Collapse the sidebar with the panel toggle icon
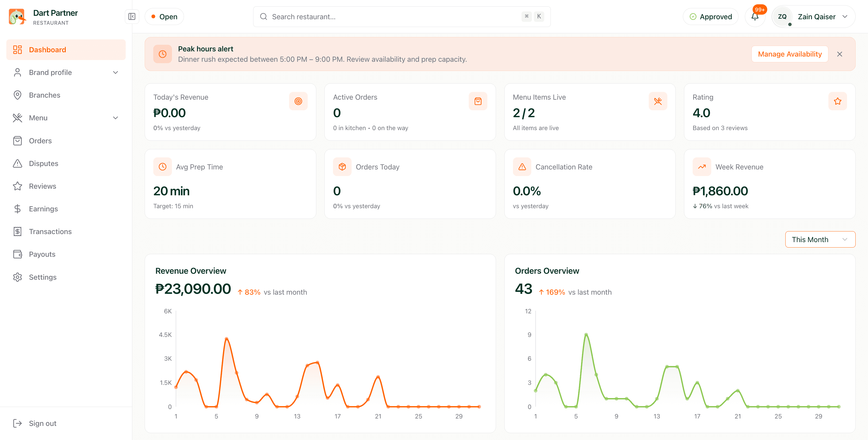 (132, 17)
